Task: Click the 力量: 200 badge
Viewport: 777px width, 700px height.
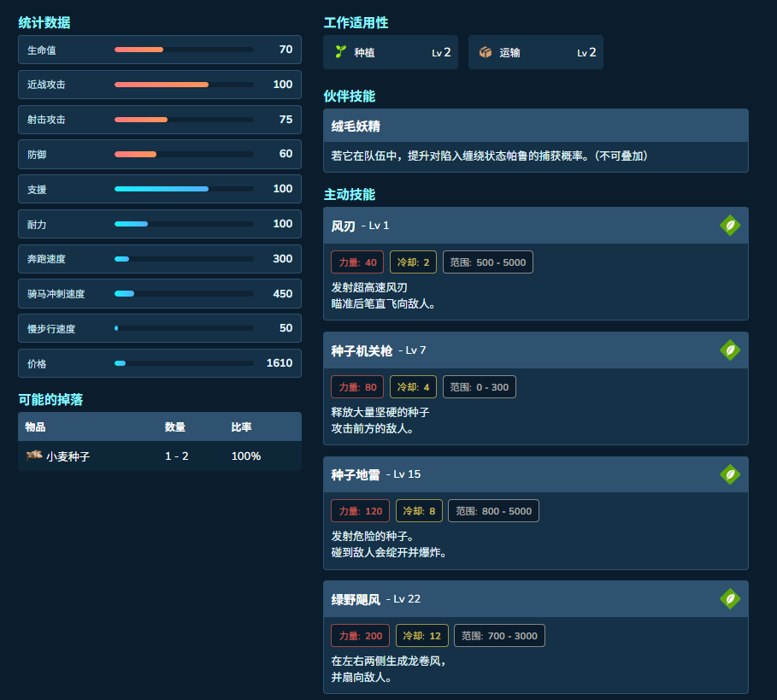Action: click(360, 636)
